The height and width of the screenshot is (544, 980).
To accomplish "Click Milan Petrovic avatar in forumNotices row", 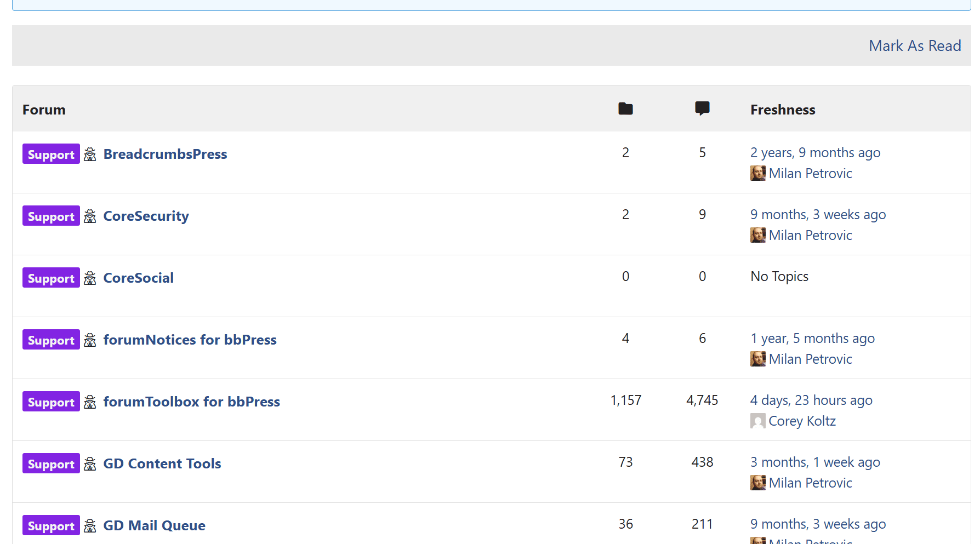I will [758, 359].
